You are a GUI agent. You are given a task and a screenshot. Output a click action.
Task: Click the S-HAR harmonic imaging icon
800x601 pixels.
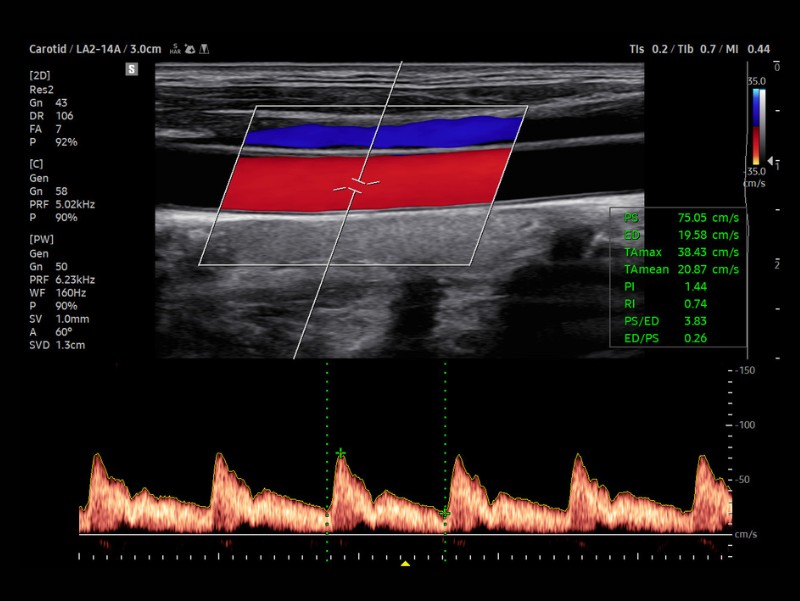click(x=175, y=49)
